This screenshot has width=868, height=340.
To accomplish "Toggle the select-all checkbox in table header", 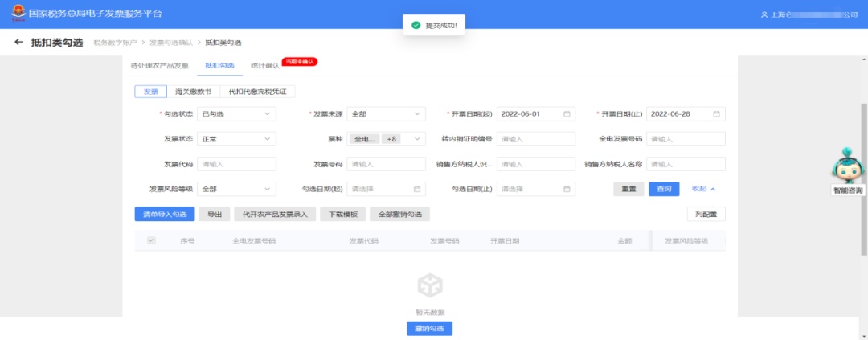I will pos(151,241).
